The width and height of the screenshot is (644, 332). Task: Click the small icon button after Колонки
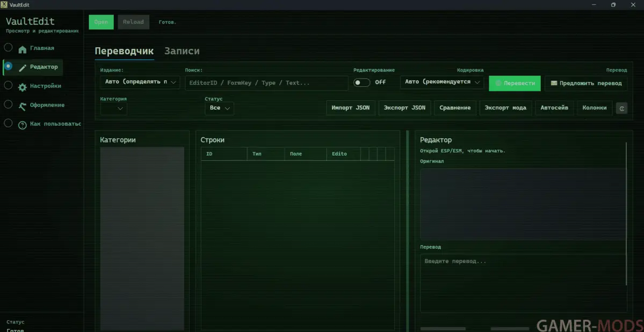pos(621,108)
